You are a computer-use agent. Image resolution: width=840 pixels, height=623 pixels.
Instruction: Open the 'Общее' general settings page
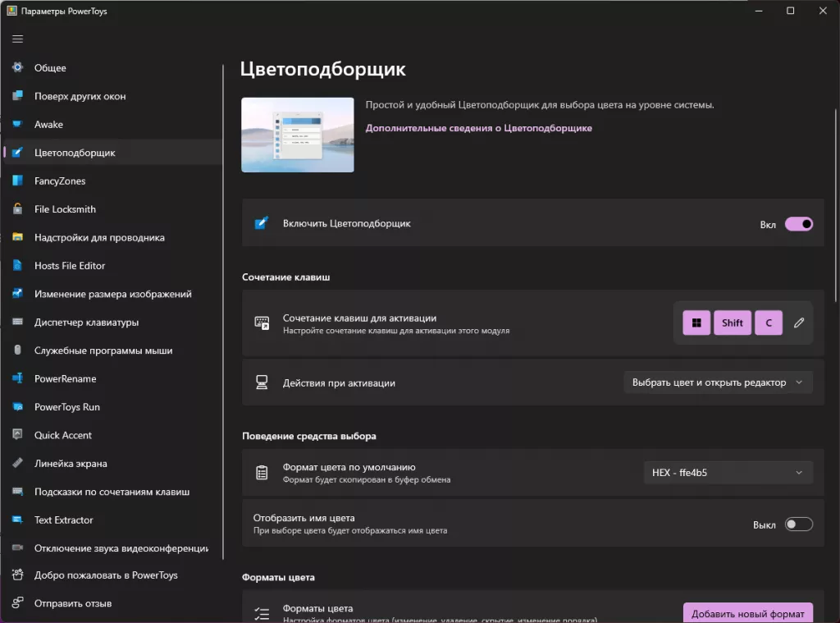[50, 68]
